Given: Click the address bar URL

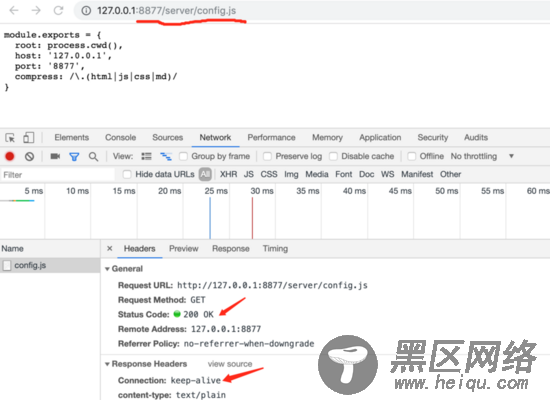Looking at the screenshot, I should [x=167, y=11].
